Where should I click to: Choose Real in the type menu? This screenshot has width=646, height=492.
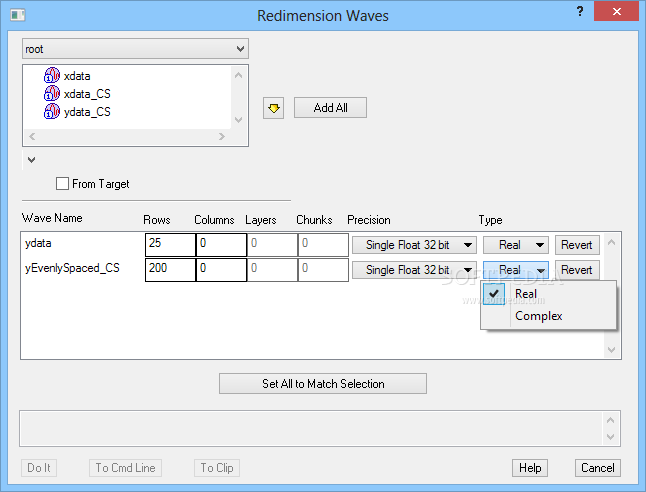coord(525,294)
